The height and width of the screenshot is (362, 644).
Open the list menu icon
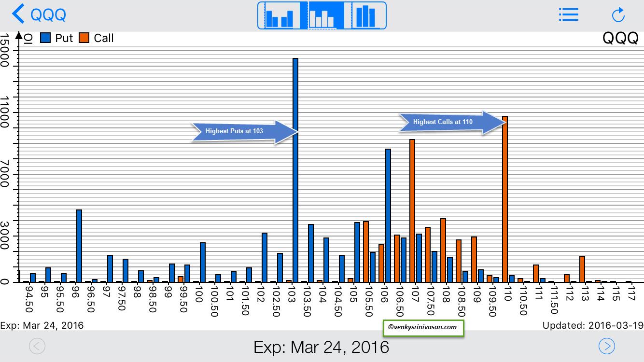pyautogui.click(x=568, y=14)
